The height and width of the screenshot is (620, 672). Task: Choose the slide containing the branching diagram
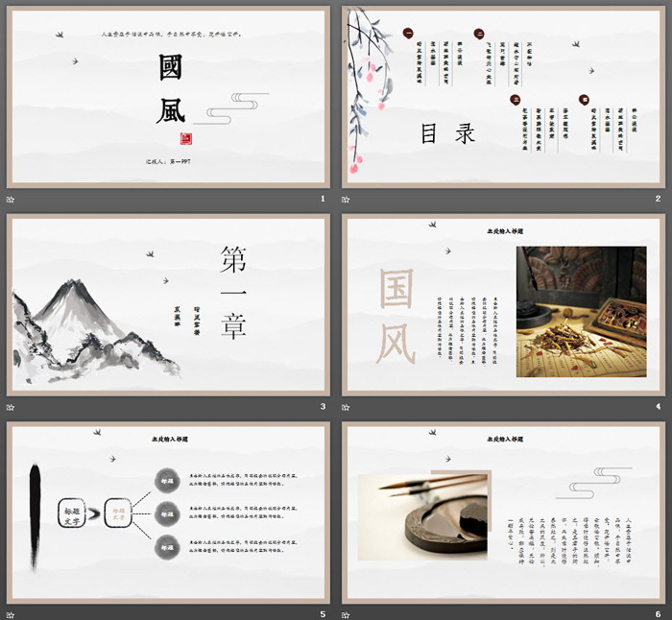[x=168, y=512]
